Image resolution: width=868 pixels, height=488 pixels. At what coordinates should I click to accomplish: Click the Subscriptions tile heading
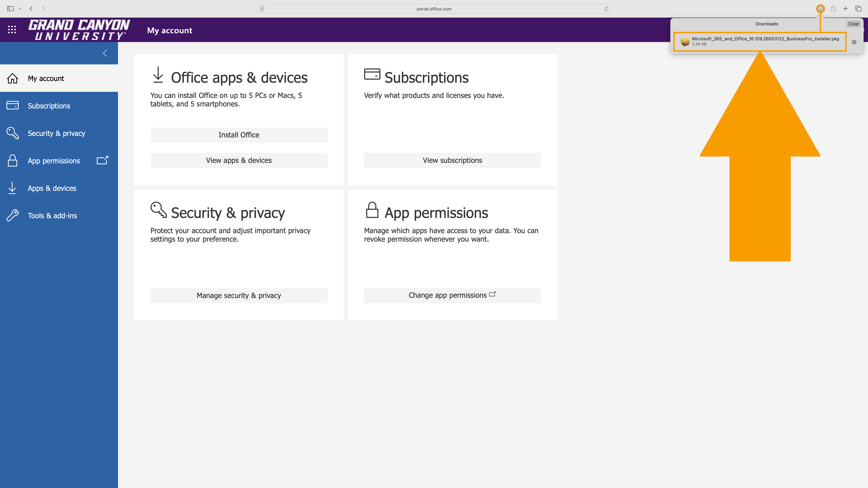pos(426,77)
